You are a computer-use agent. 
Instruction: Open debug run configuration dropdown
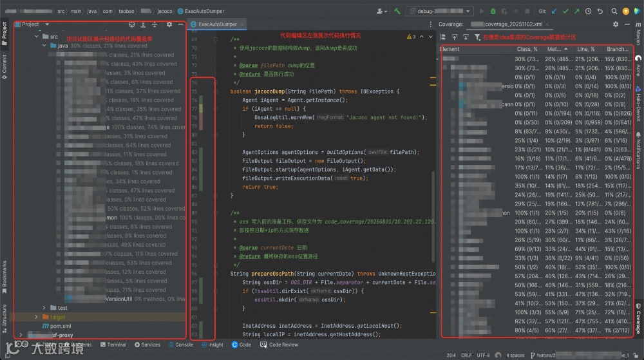[440, 11]
